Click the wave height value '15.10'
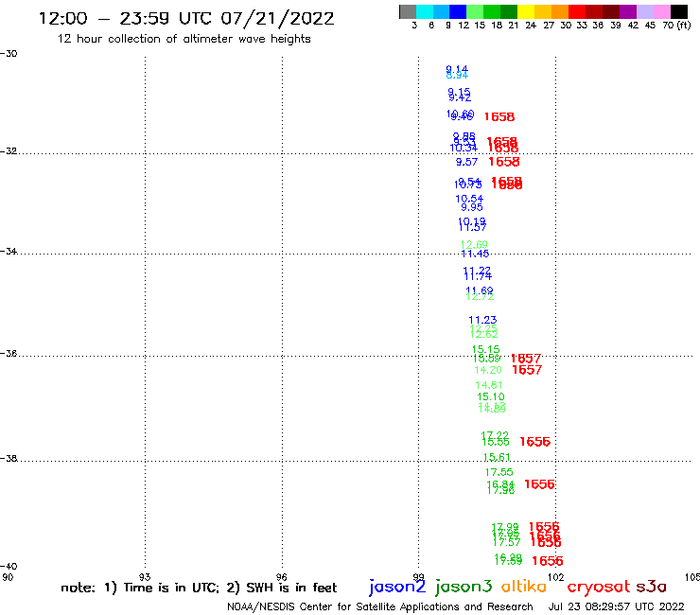The width and height of the screenshot is (700, 615). coord(491,397)
